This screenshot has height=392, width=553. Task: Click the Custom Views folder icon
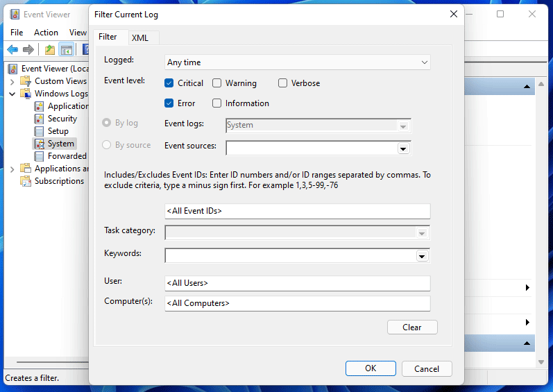[x=26, y=81]
